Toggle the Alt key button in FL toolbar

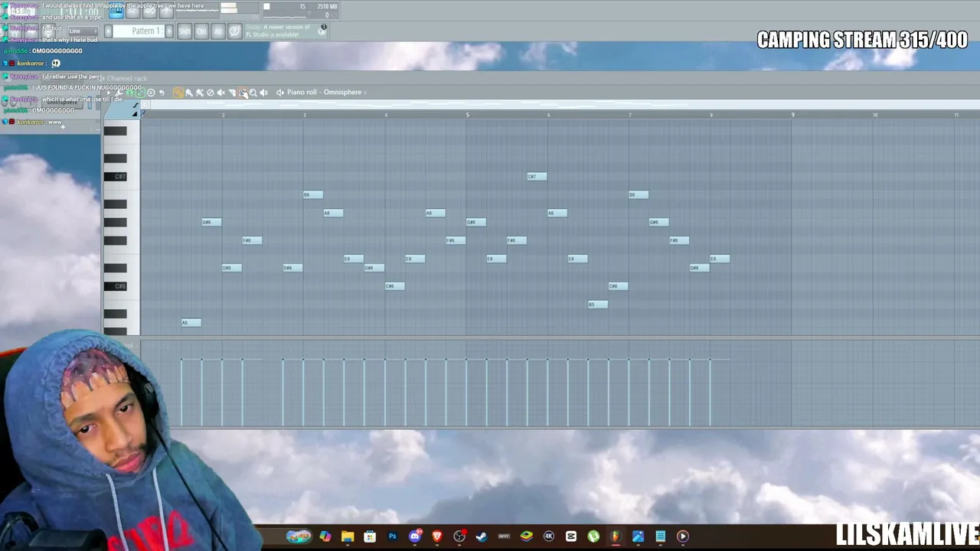(218, 31)
